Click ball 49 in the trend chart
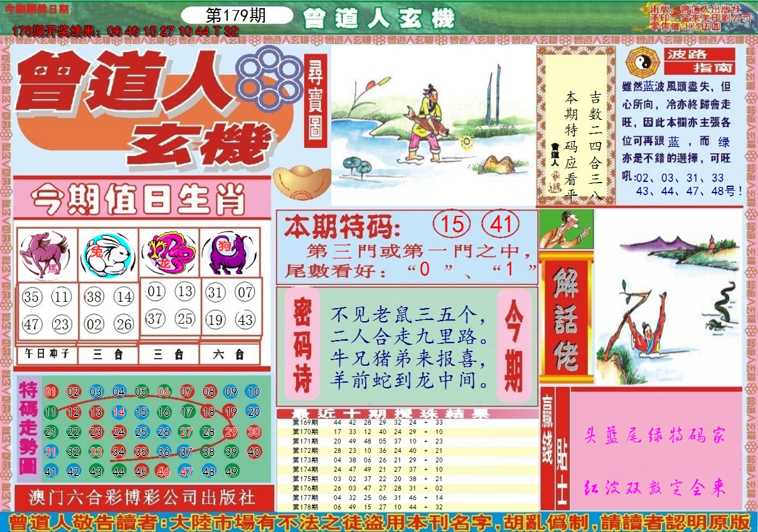The image size is (758, 532). (x=232, y=472)
